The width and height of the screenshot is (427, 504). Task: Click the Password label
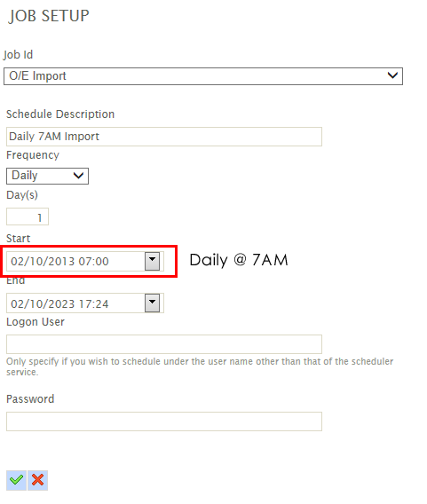click(30, 399)
